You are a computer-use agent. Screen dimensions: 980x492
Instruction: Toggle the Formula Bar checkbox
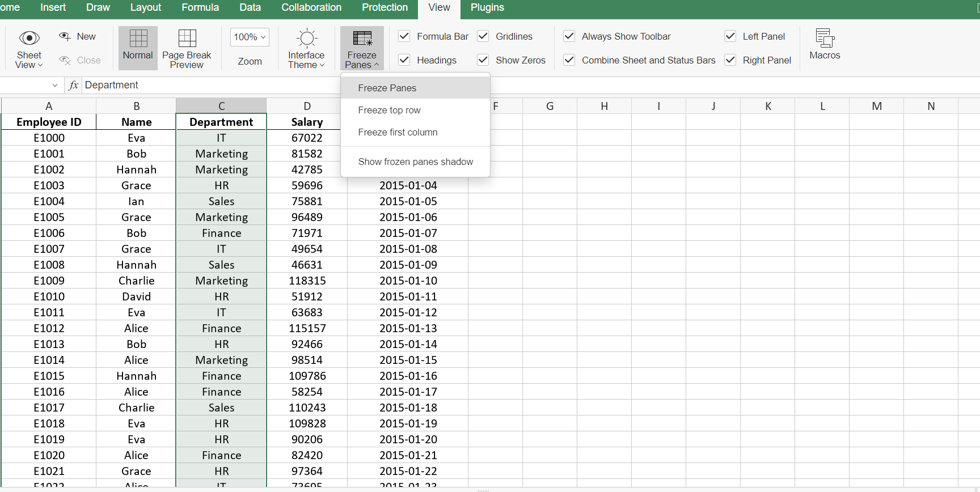(x=404, y=36)
